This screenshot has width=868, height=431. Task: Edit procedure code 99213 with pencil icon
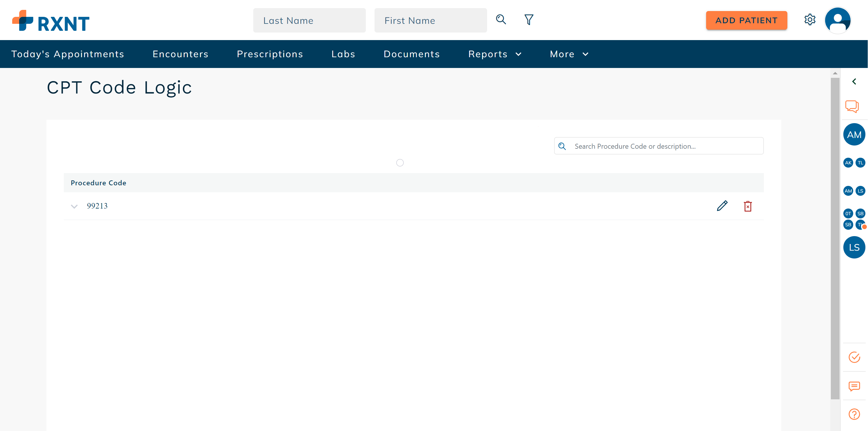click(x=722, y=206)
